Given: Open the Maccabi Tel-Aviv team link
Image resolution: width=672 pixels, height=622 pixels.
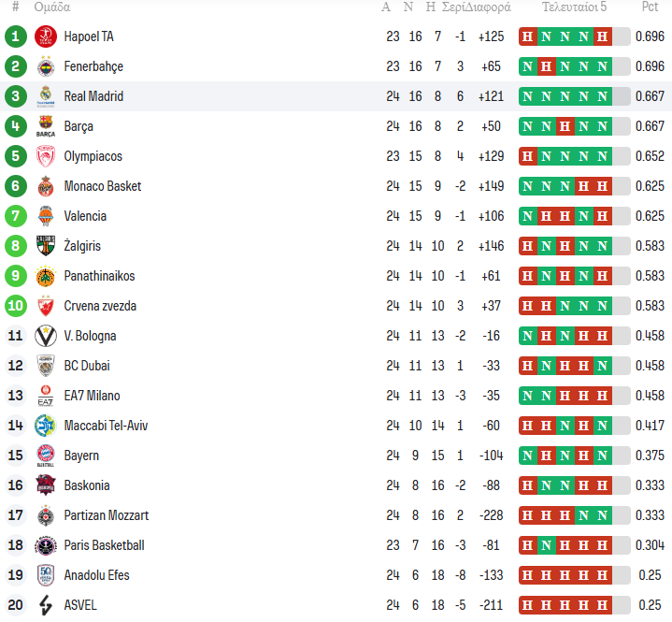Looking at the screenshot, I should (106, 426).
